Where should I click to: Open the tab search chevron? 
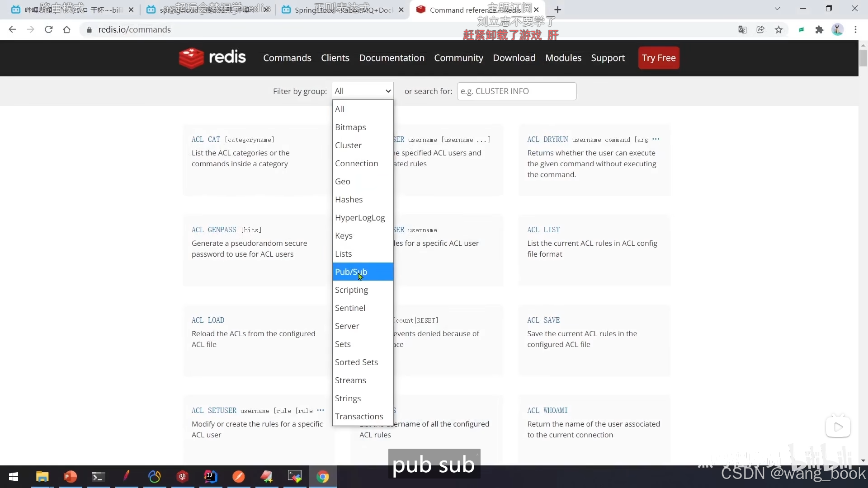click(777, 9)
